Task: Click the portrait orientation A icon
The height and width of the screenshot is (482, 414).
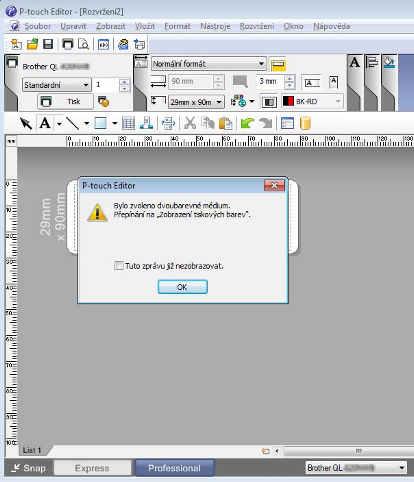Action: pyautogui.click(x=333, y=82)
